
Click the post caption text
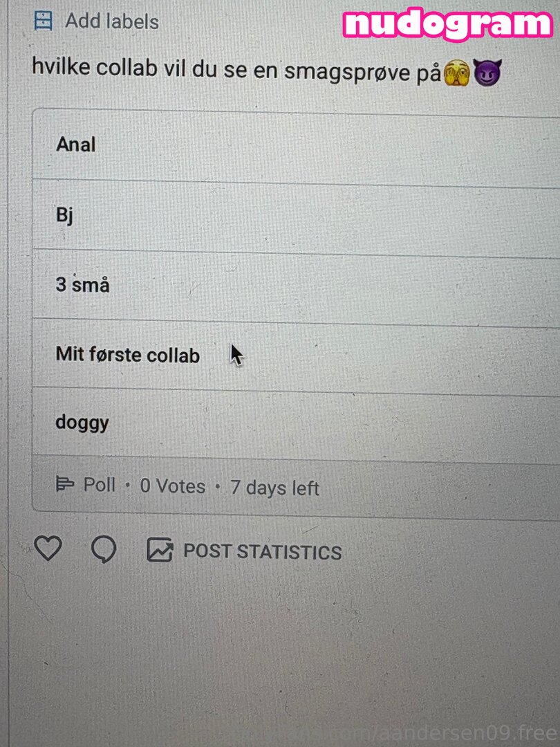235,71
